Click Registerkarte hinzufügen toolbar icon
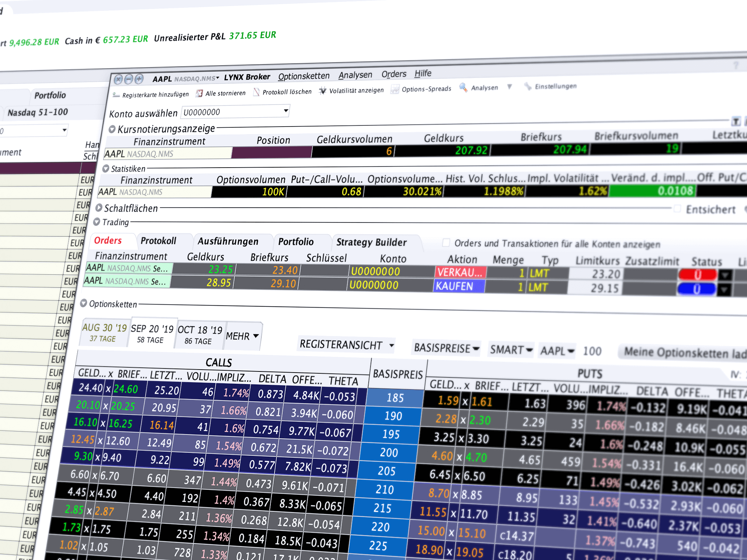This screenshot has width=747, height=560. point(116,95)
